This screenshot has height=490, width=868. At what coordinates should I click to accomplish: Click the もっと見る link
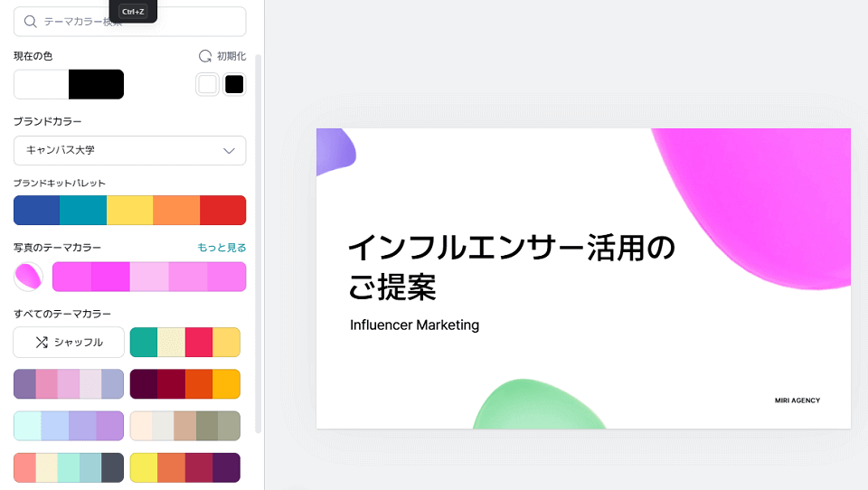(x=222, y=248)
